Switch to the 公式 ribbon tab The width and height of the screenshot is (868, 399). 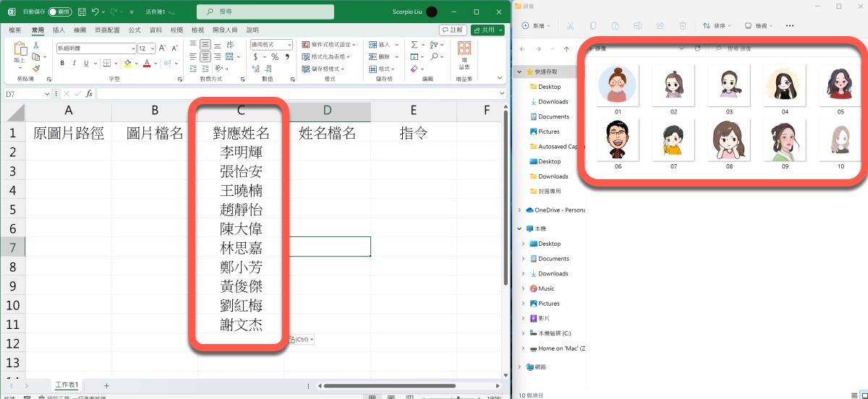point(135,30)
